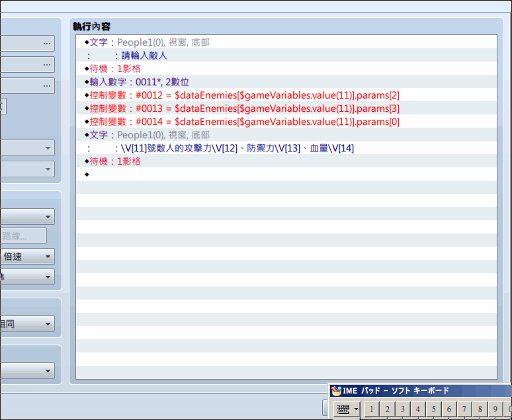
Task: Click key 7 on IME soft keyboard
Action: (464, 409)
